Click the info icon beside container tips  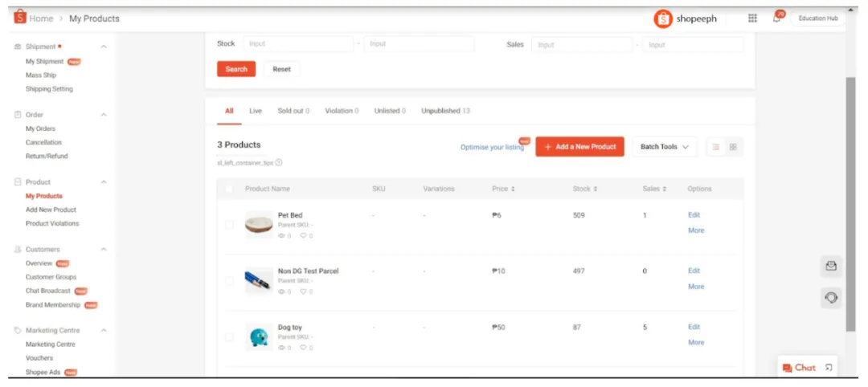[279, 162]
